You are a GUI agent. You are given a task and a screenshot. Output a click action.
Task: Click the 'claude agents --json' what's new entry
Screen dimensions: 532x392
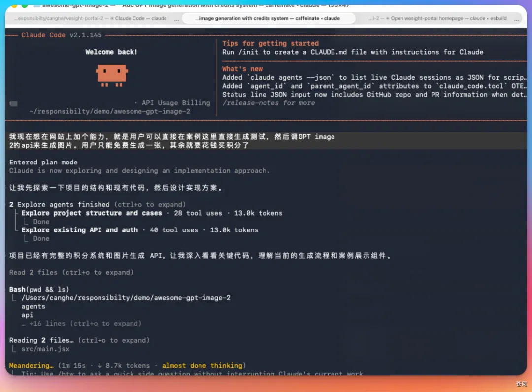[374, 77]
